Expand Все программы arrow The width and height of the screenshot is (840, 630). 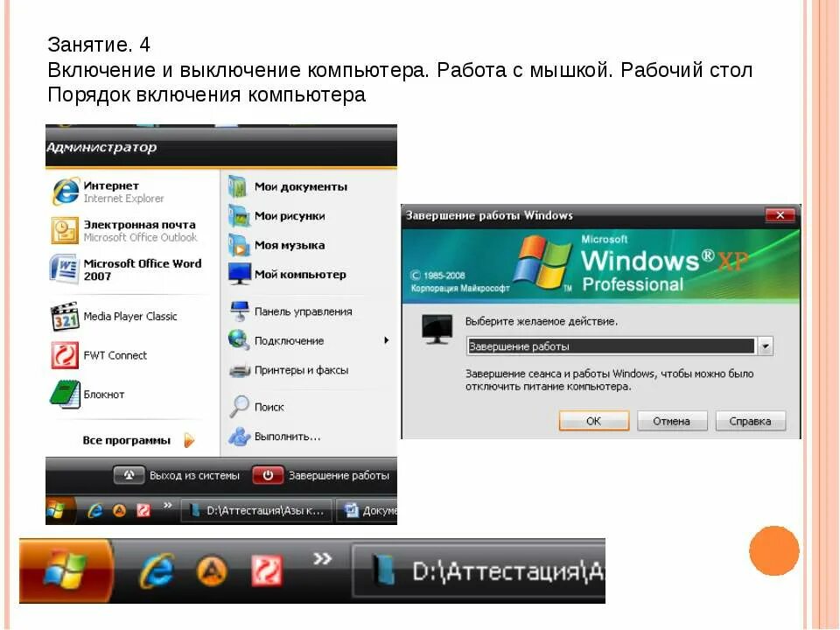coord(189,440)
